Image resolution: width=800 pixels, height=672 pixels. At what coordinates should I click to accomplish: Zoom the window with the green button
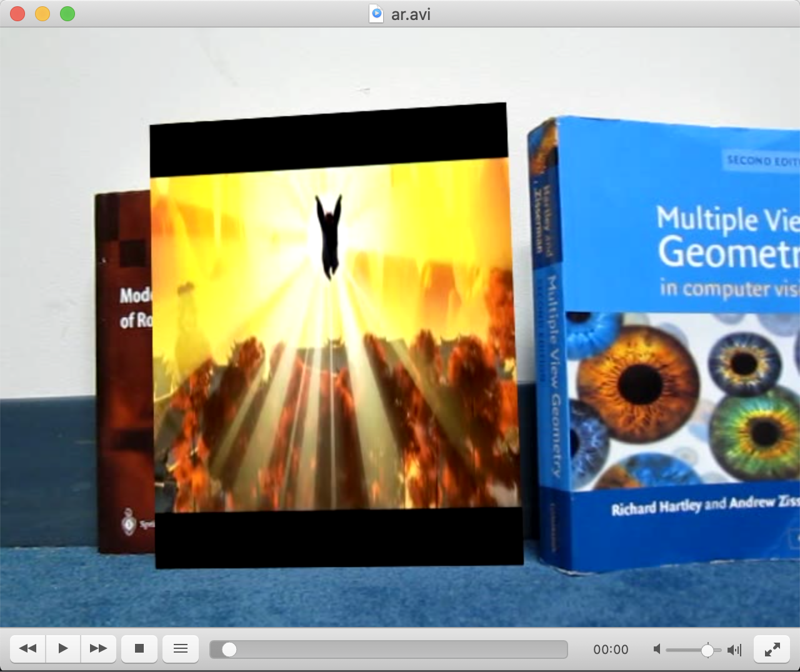pos(67,14)
